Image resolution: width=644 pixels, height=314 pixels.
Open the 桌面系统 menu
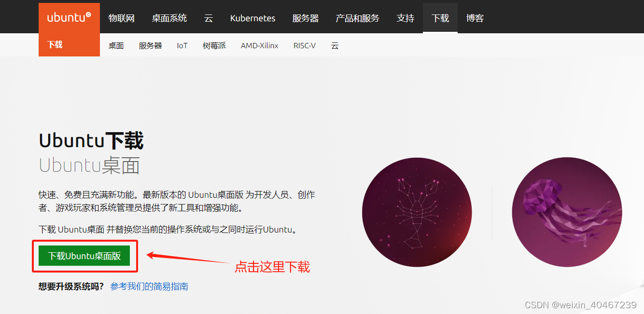pos(169,18)
